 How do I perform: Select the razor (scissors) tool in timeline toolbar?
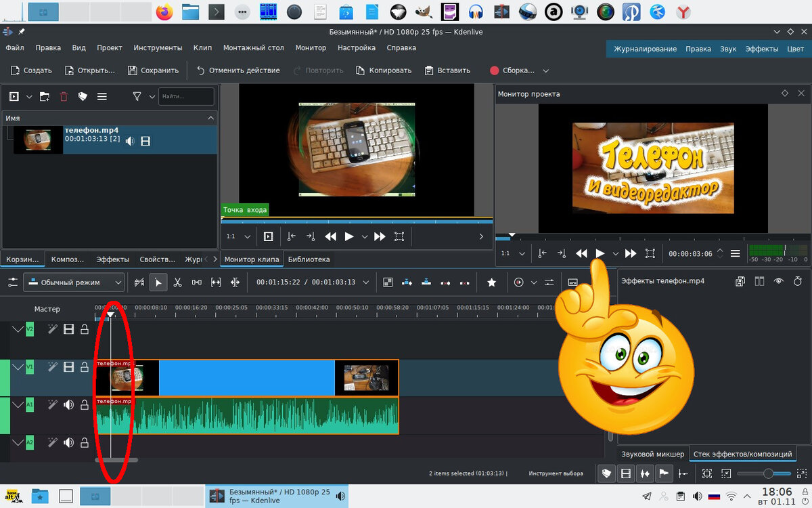(177, 282)
